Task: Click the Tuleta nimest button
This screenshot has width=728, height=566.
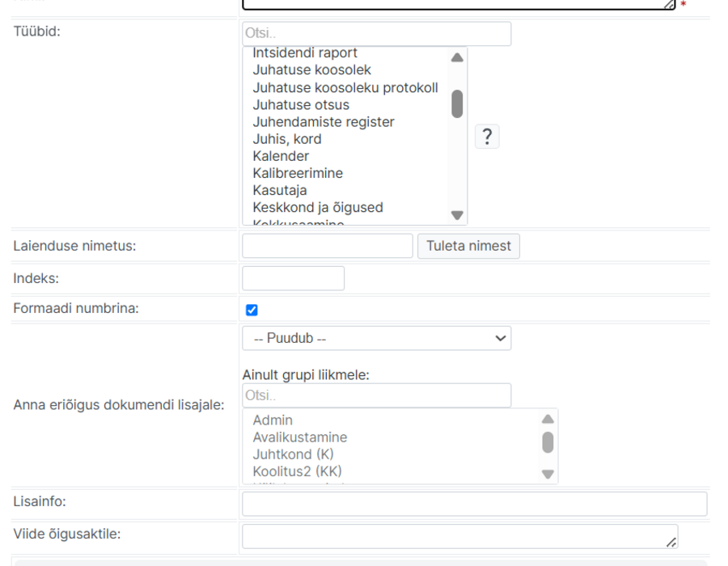Action: point(468,246)
